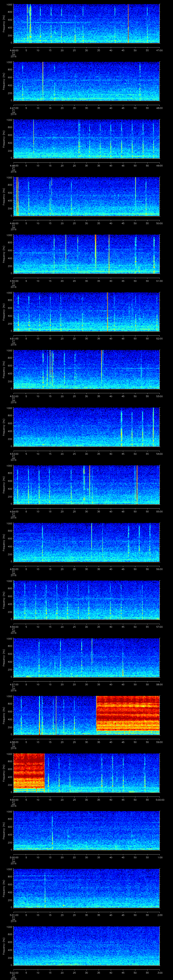Click the spectrogram panel starting at 4:55:00
The image size is (173, 980).
87,542
